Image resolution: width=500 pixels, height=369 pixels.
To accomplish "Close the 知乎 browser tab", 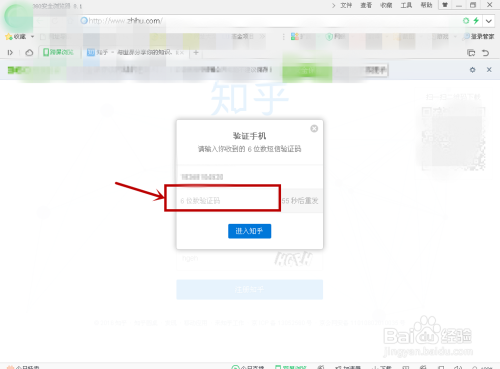I will click(182, 53).
